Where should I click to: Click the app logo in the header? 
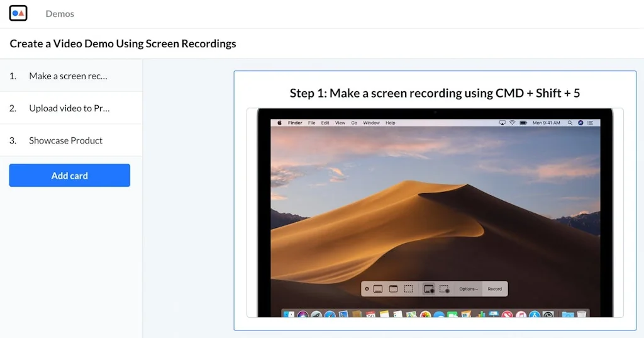[18, 13]
